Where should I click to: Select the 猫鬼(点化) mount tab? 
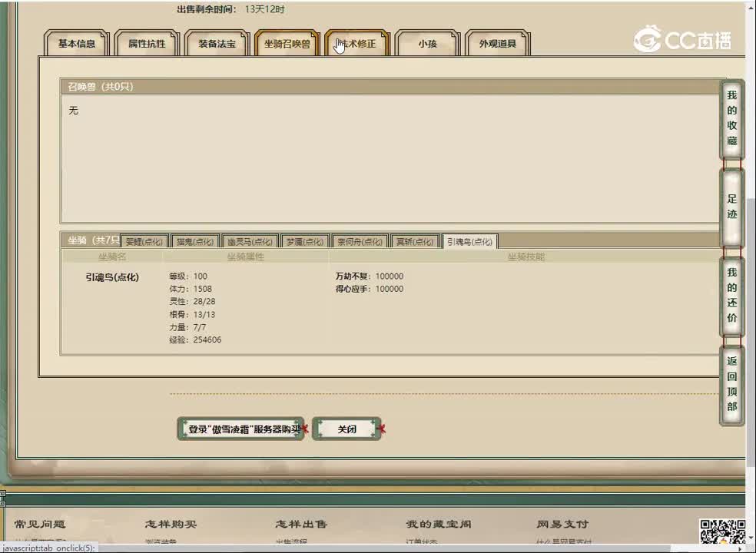point(194,241)
